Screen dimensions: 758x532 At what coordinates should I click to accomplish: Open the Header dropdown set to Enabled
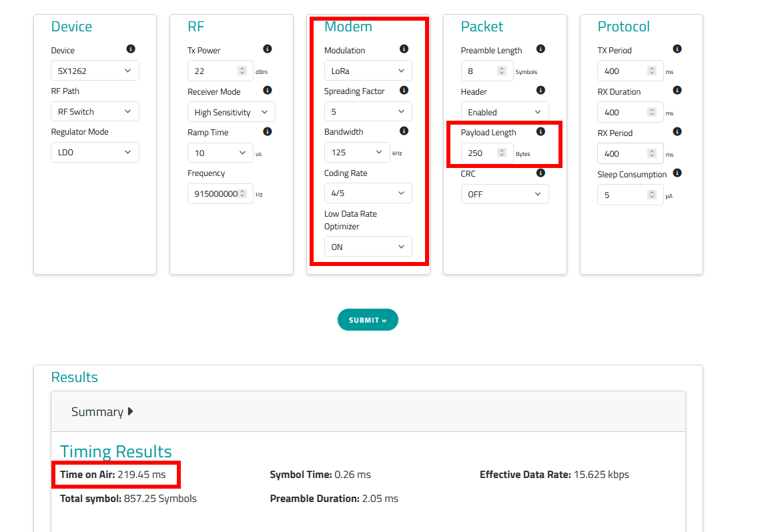pos(504,112)
